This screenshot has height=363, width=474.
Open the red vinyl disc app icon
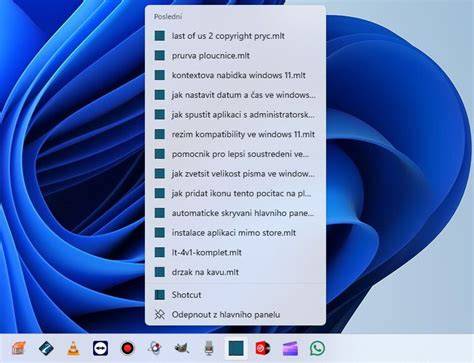coord(263,348)
